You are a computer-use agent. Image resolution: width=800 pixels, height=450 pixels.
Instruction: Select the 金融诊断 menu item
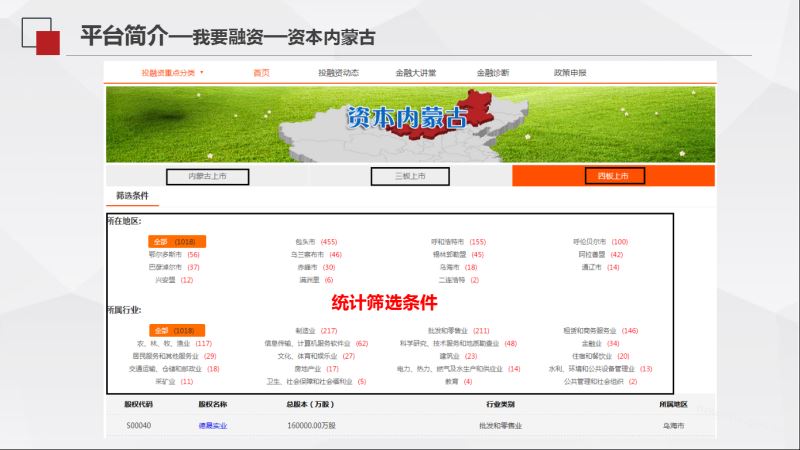point(492,73)
